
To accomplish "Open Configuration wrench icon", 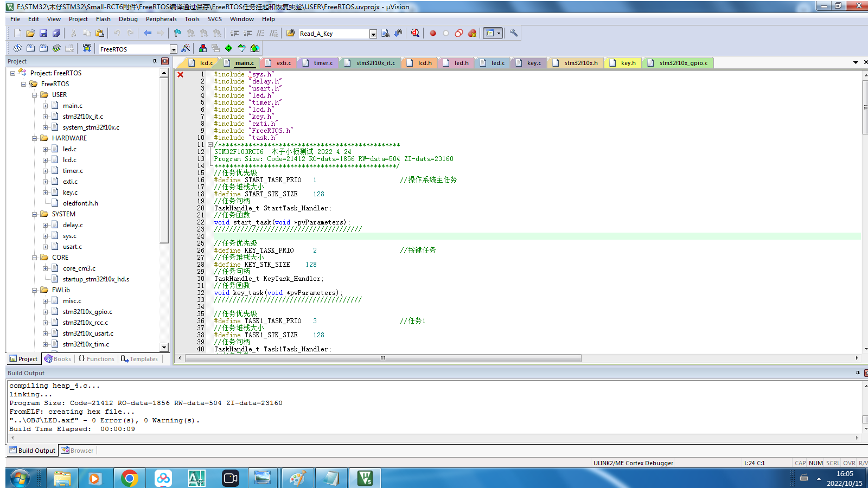I will pos(513,33).
